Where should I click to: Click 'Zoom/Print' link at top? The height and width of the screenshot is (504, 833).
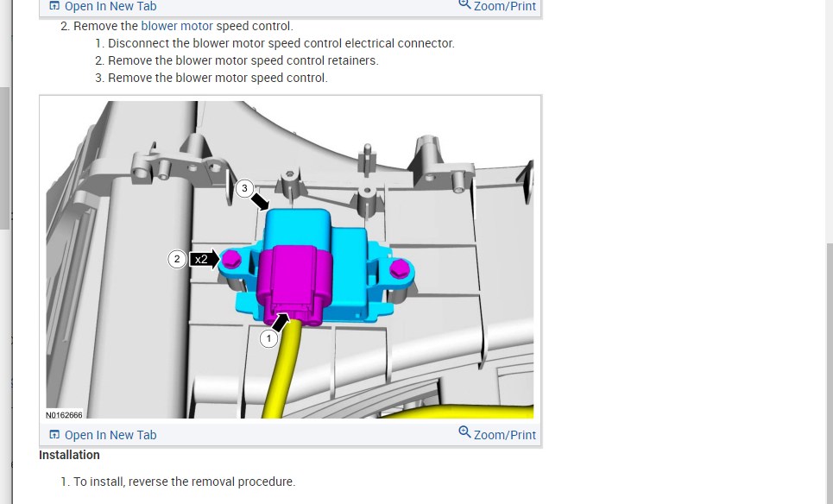tap(505, 6)
